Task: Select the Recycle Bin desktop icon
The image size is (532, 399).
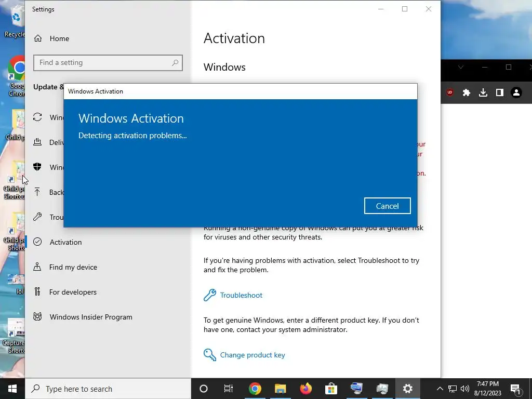Action: click(x=15, y=20)
